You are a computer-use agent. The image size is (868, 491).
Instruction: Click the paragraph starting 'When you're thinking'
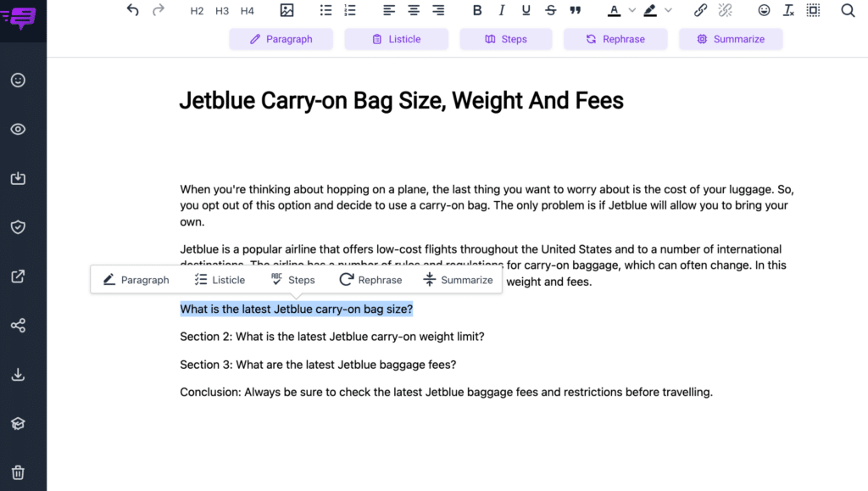(x=487, y=205)
